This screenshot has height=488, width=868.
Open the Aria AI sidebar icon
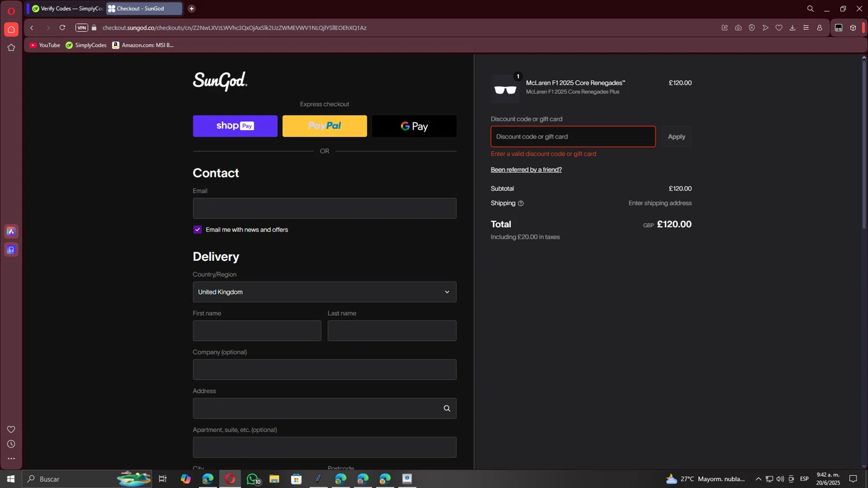(x=11, y=231)
